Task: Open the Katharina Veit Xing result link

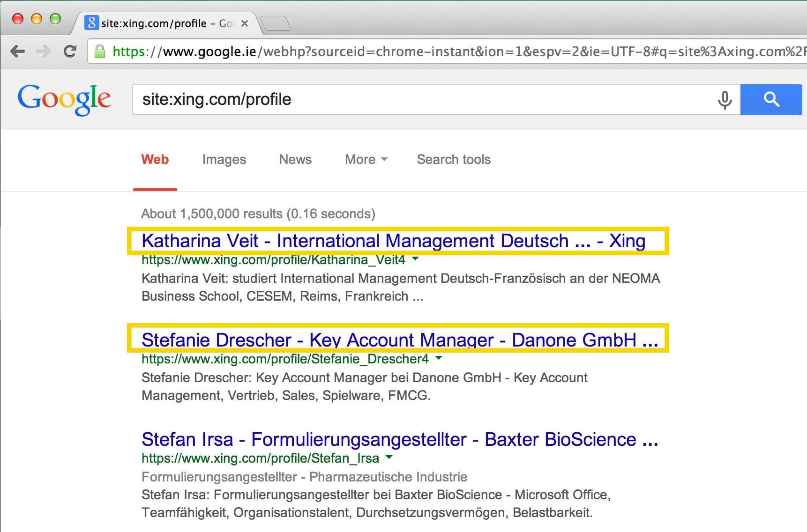Action: [x=394, y=241]
